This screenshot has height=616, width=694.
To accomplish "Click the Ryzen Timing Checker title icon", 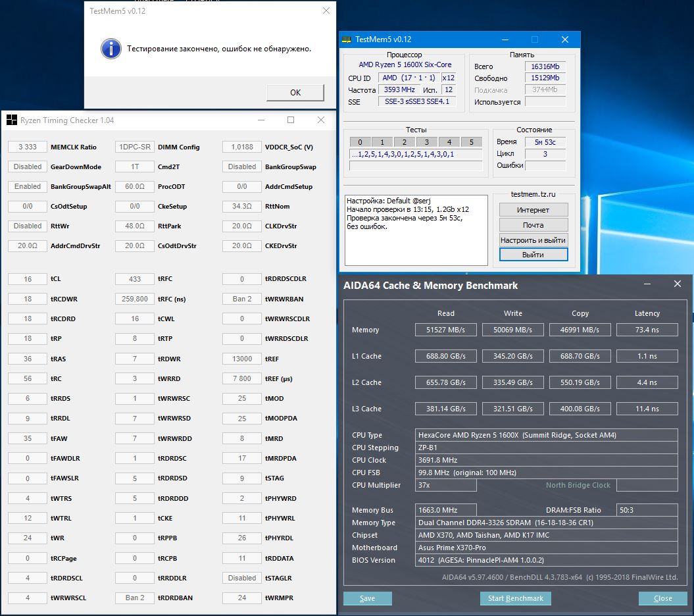I will tap(11, 120).
